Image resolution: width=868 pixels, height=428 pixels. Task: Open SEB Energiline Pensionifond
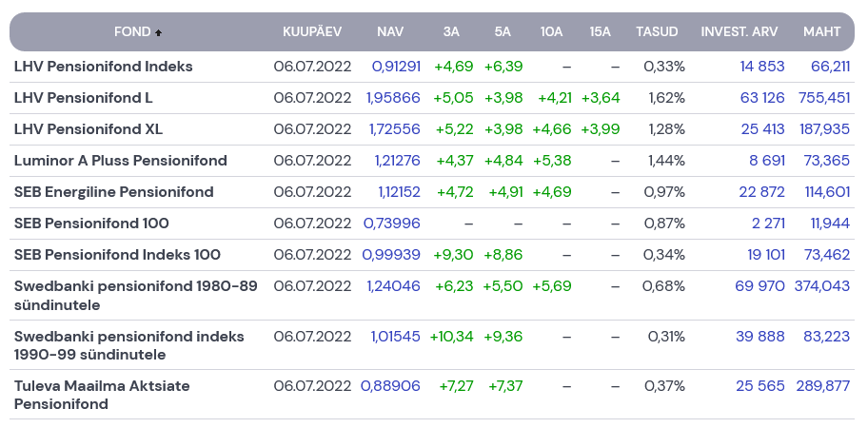114,192
